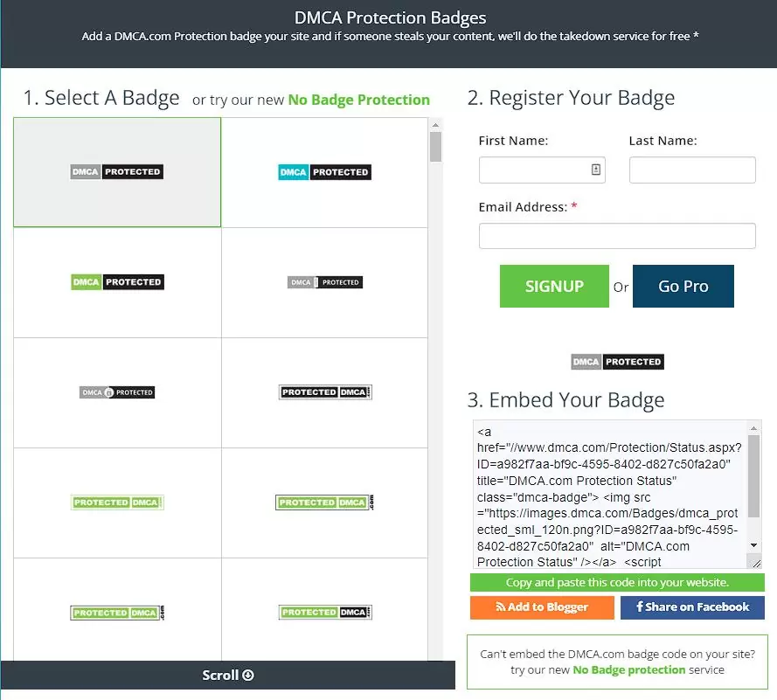Click the embed code scrollbar down arrow
This screenshot has width=777, height=700.
tap(754, 544)
